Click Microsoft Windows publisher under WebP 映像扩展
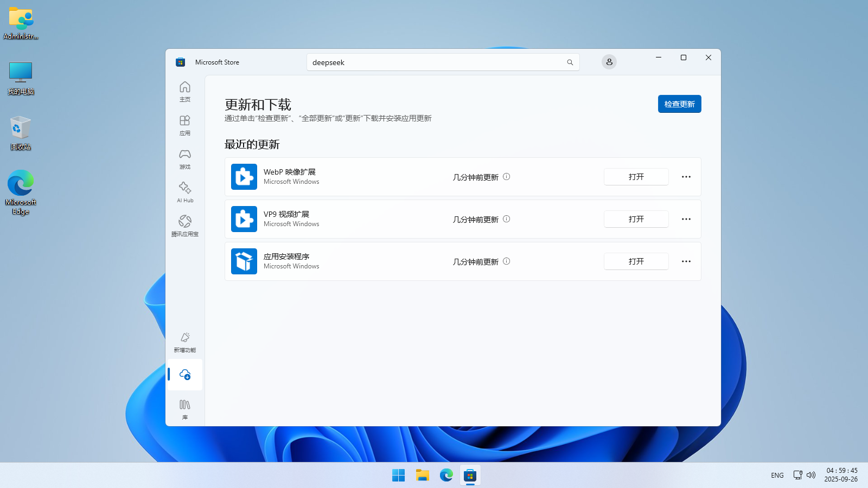The width and height of the screenshot is (868, 488). click(x=291, y=182)
